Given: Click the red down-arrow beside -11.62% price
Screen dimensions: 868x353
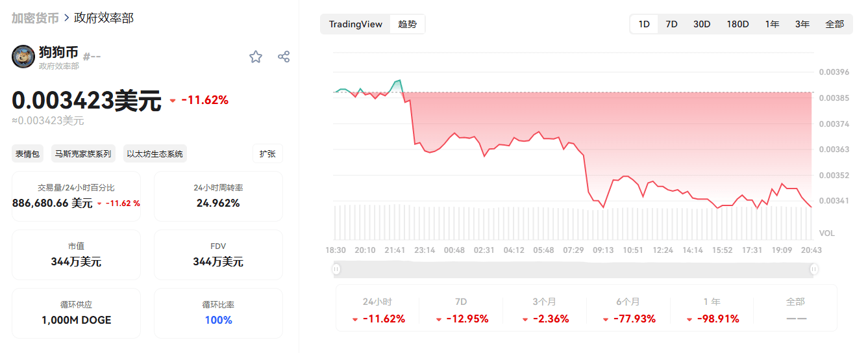Looking at the screenshot, I should pyautogui.click(x=173, y=101).
